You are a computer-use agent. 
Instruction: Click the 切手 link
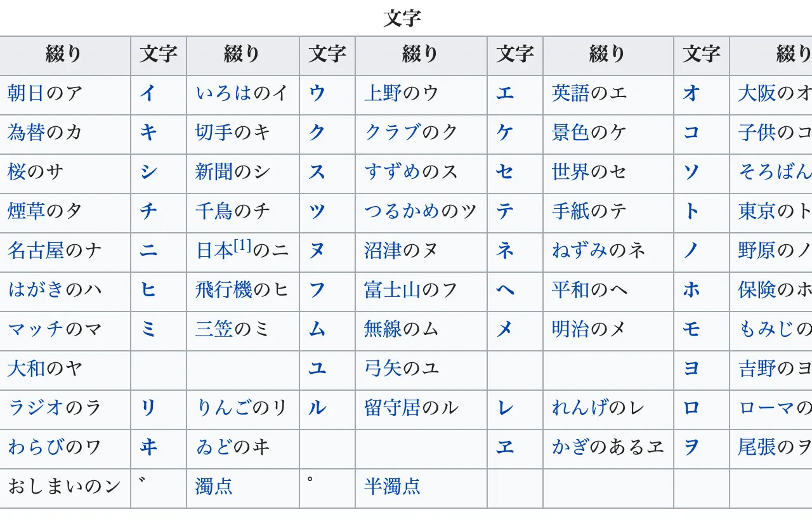coord(214,133)
